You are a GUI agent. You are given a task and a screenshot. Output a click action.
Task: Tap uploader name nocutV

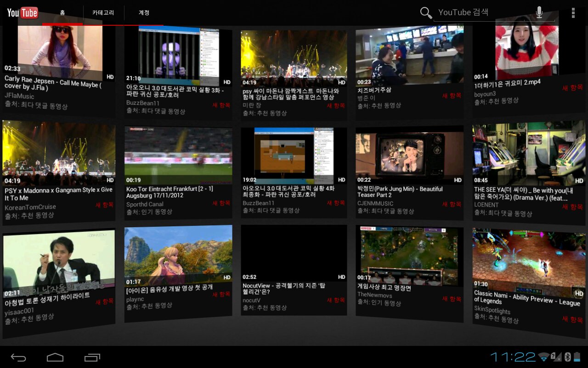[x=251, y=300]
